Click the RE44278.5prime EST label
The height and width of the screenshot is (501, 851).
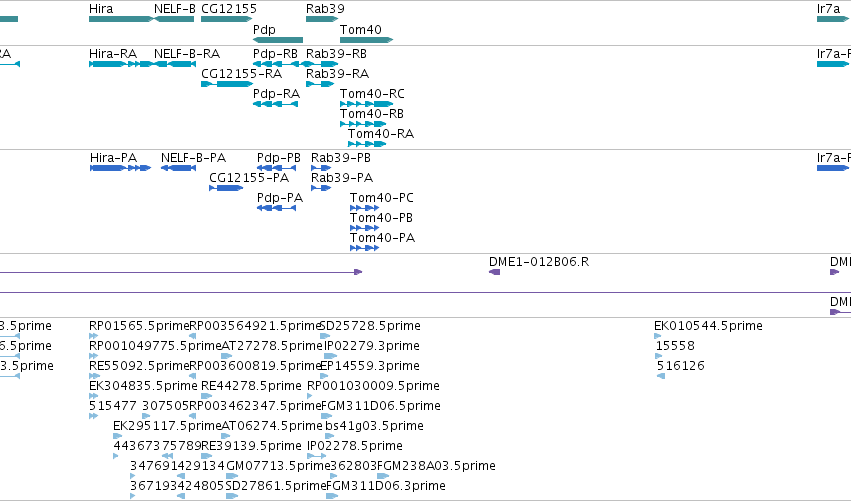click(251, 386)
